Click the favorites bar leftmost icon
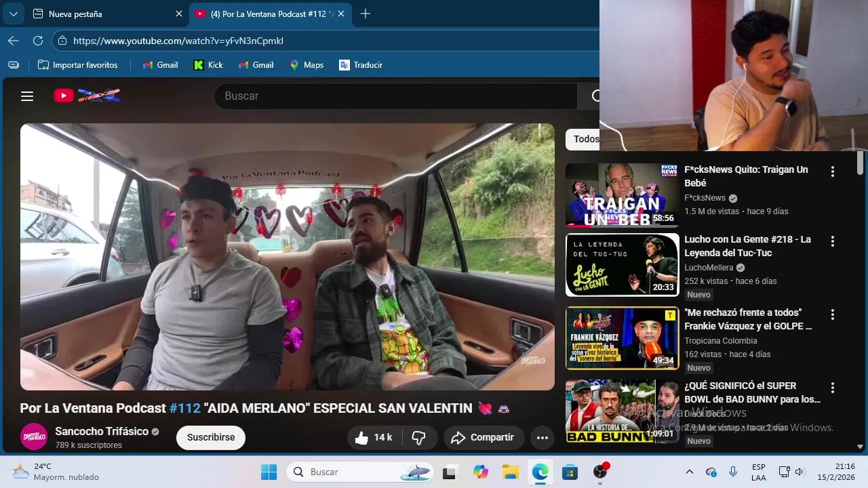The height and width of the screenshot is (488, 868). point(14,65)
